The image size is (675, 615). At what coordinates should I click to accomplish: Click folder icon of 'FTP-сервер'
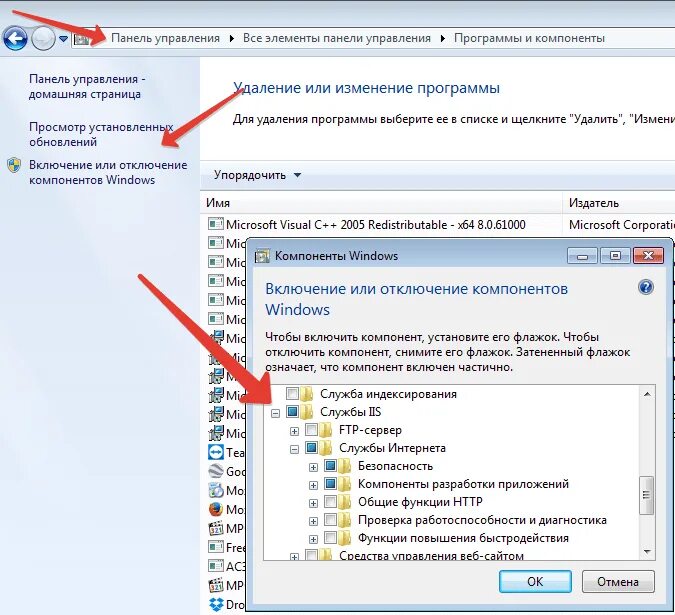[x=326, y=430]
